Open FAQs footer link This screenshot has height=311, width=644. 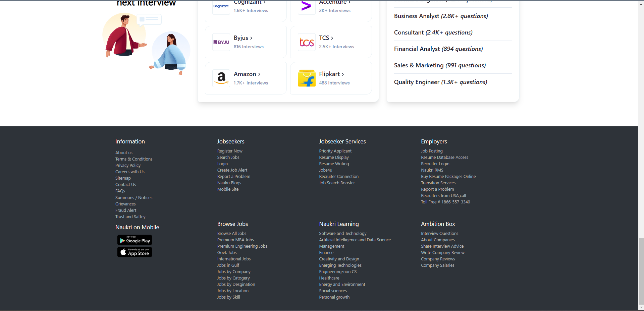tap(120, 191)
